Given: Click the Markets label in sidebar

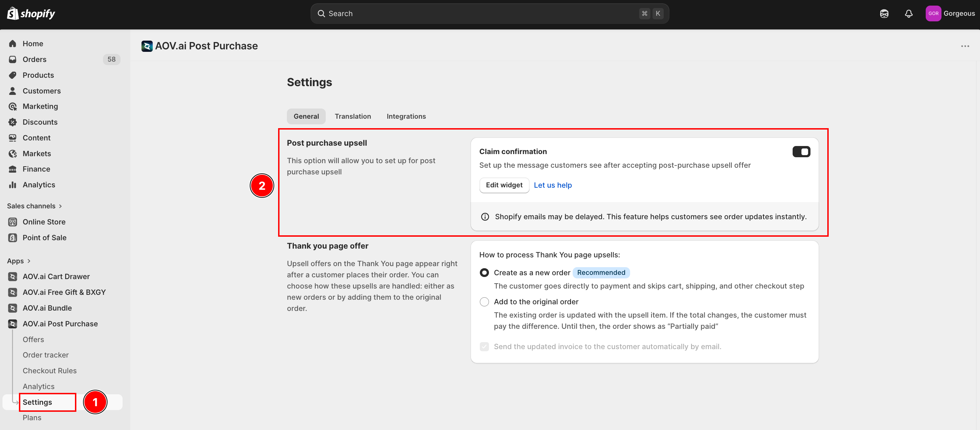Looking at the screenshot, I should click(37, 154).
